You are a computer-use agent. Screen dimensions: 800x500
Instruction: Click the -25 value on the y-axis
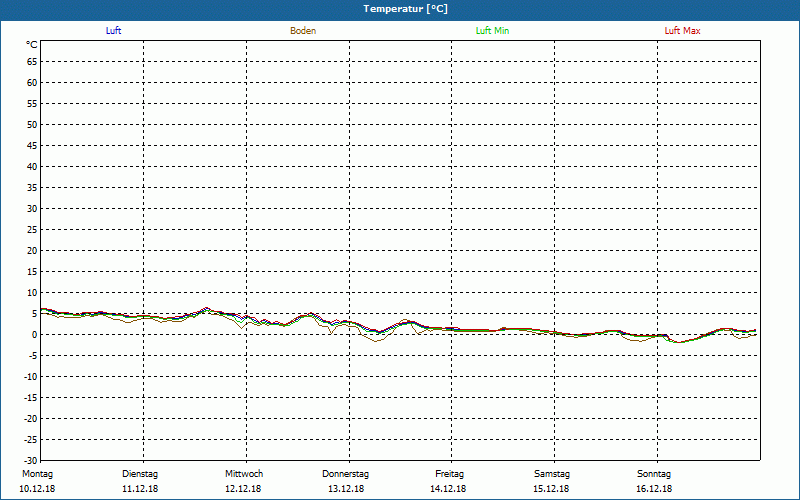(31, 440)
